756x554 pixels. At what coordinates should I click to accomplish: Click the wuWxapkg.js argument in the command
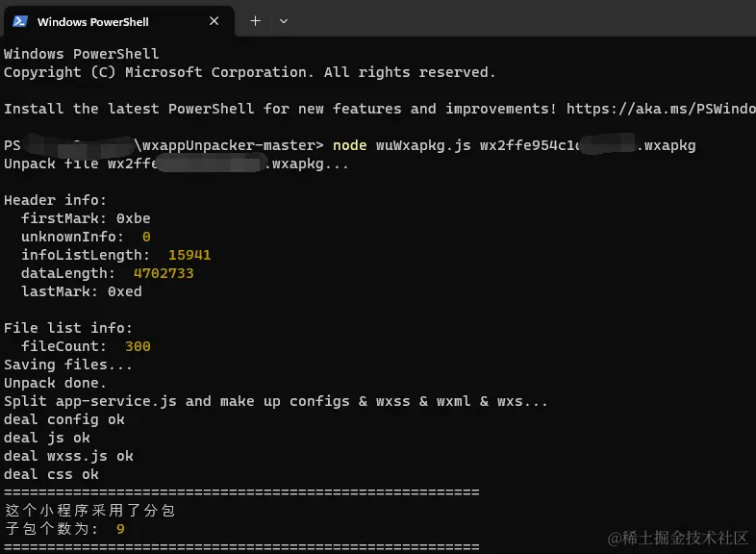tap(423, 145)
